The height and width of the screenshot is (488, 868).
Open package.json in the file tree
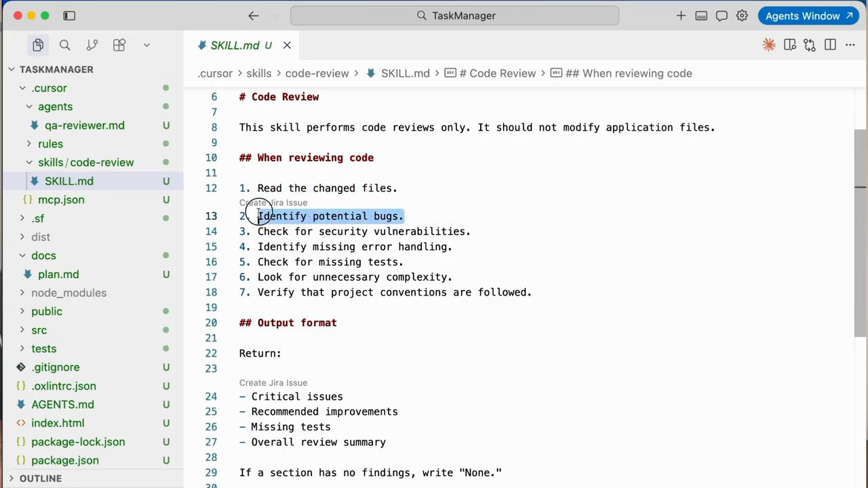coord(65,460)
